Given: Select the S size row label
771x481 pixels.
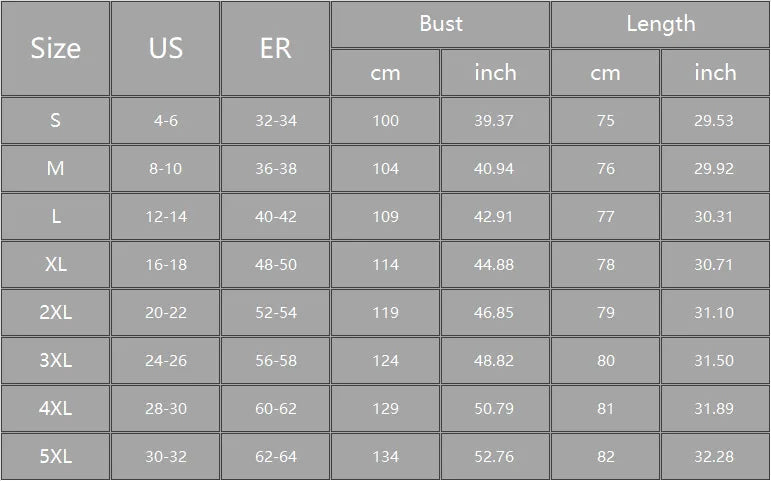Looking at the screenshot, I should click(x=56, y=120).
